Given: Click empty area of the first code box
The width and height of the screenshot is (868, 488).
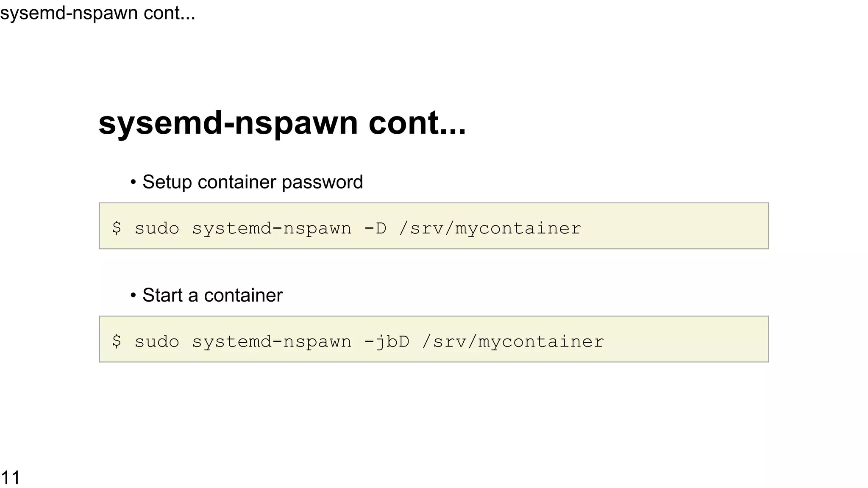Looking at the screenshot, I should pyautogui.click(x=678, y=226).
